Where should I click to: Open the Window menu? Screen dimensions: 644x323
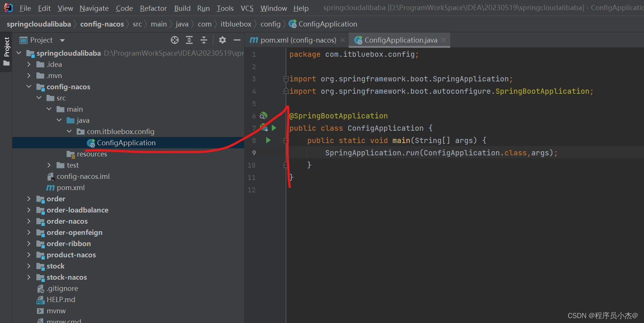(x=274, y=8)
